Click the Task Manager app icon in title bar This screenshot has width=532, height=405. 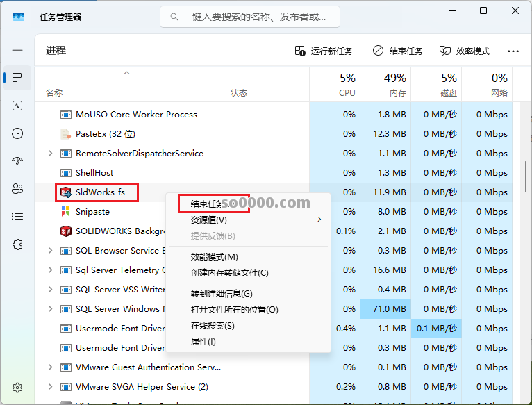(19, 17)
